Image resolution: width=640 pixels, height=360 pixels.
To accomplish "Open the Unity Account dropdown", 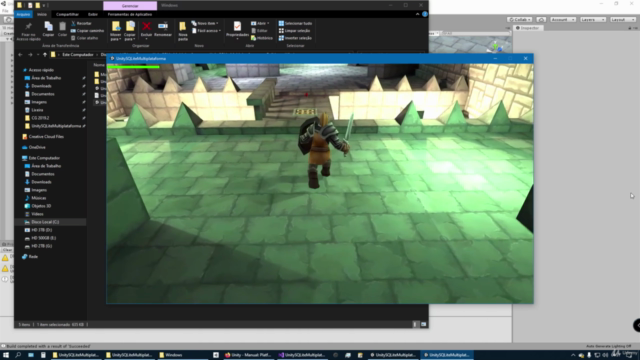I will click(x=563, y=20).
